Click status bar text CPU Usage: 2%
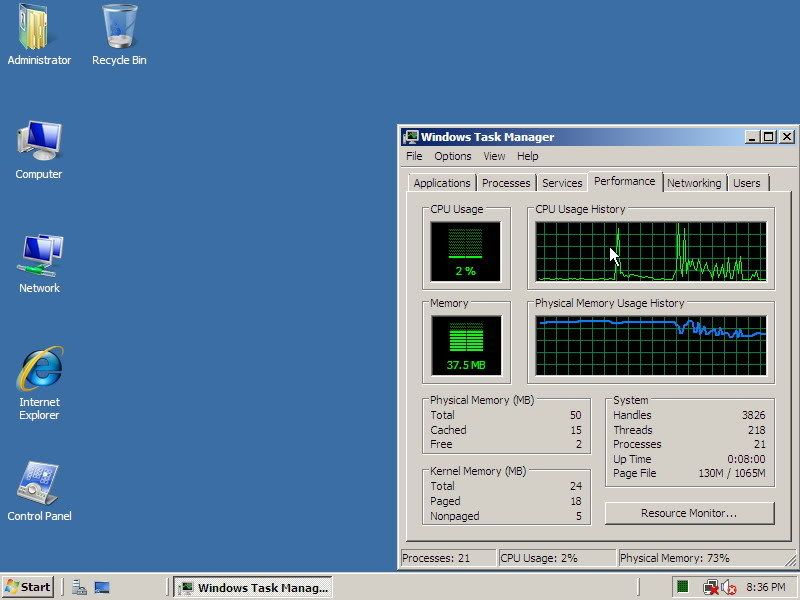 pyautogui.click(x=539, y=558)
